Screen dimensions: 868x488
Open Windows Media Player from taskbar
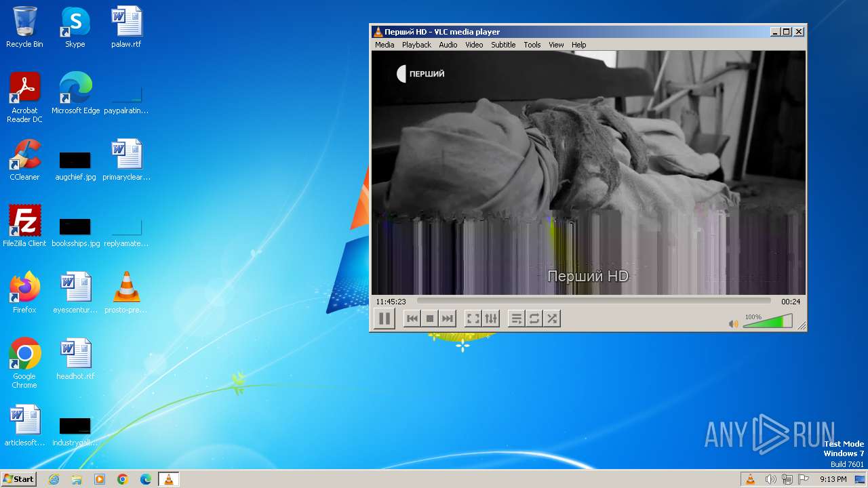point(100,479)
